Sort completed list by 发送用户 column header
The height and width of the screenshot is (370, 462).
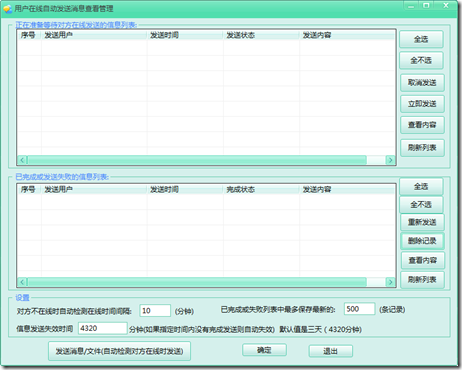[x=94, y=189]
